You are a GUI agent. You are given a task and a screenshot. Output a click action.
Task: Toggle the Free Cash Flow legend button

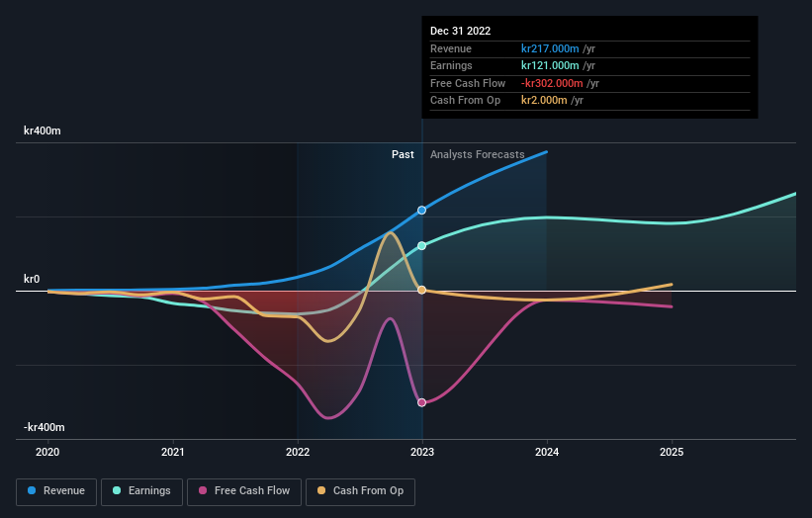(x=244, y=491)
